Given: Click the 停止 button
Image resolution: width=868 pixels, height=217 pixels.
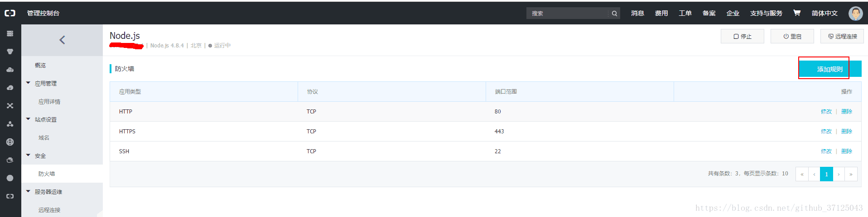Looking at the screenshot, I should click(743, 36).
